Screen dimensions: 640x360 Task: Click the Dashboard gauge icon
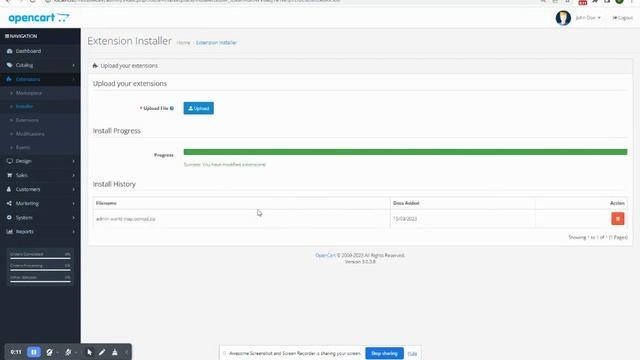(9, 51)
